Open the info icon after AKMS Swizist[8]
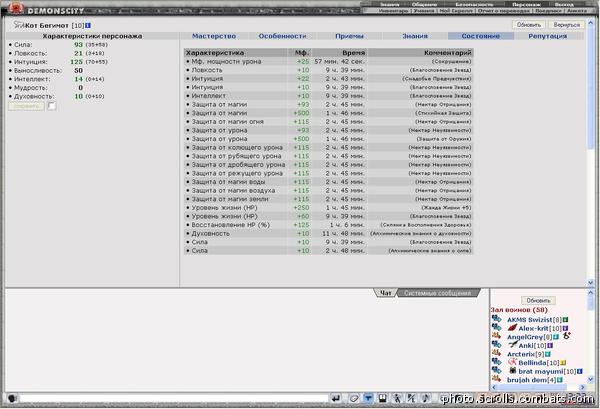 click(565, 319)
